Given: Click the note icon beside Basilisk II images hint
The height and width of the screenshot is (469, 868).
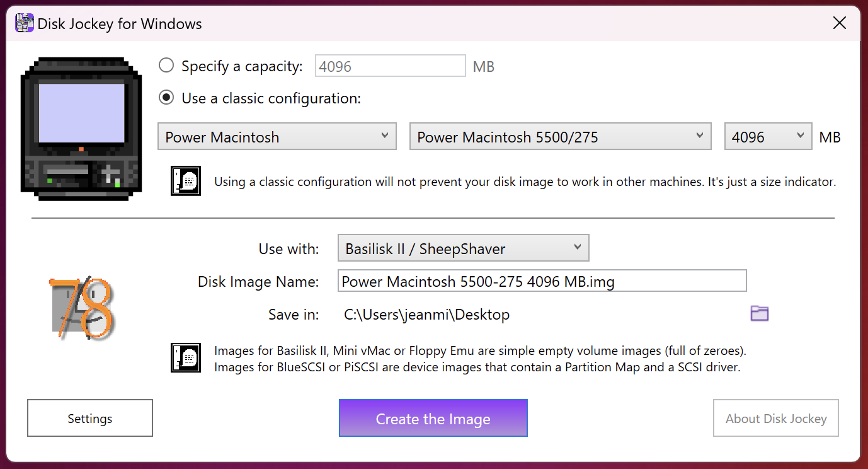Looking at the screenshot, I should (185, 357).
